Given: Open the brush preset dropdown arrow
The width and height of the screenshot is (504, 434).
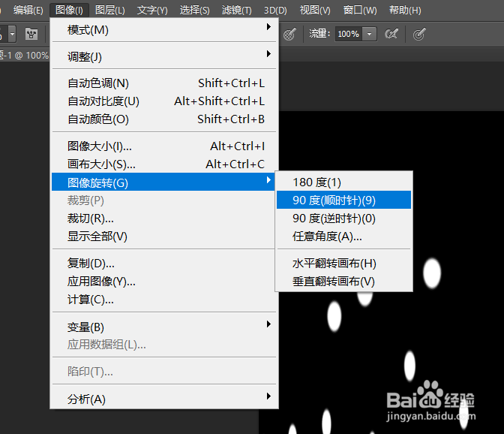Looking at the screenshot, I should point(12,34).
